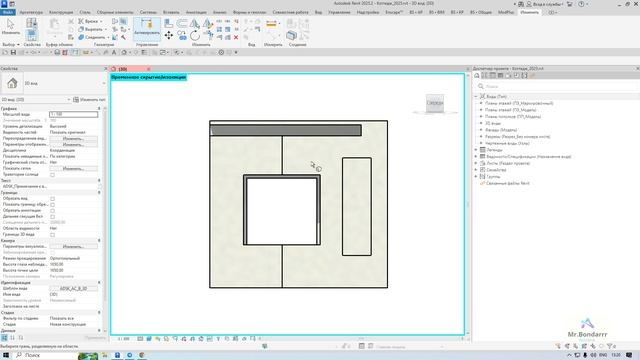Viewport: 640px width, 360px height.
Task: Open the type selector dropdown in Properties
Action: (104, 83)
